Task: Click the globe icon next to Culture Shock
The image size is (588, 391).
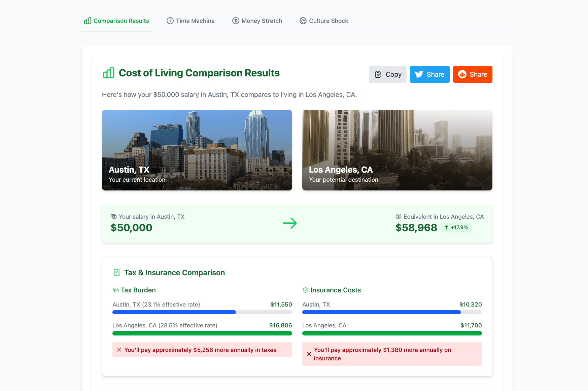Action: (303, 21)
